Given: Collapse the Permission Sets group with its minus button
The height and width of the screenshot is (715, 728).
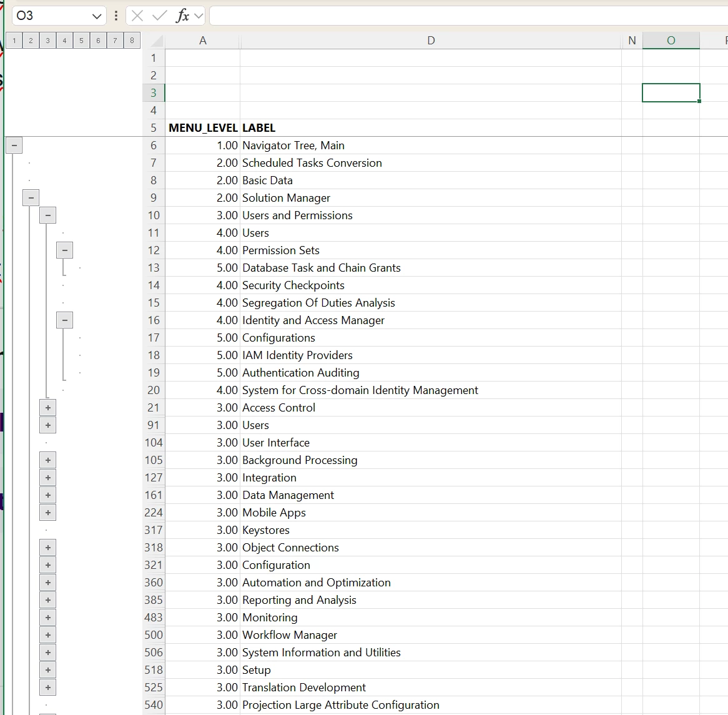Looking at the screenshot, I should point(64,250).
